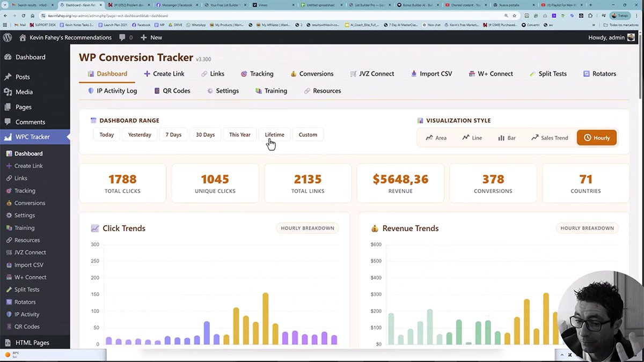Open the Howdy, admin account menu
Image resolution: width=644 pixels, height=362 pixels.
pos(612,38)
